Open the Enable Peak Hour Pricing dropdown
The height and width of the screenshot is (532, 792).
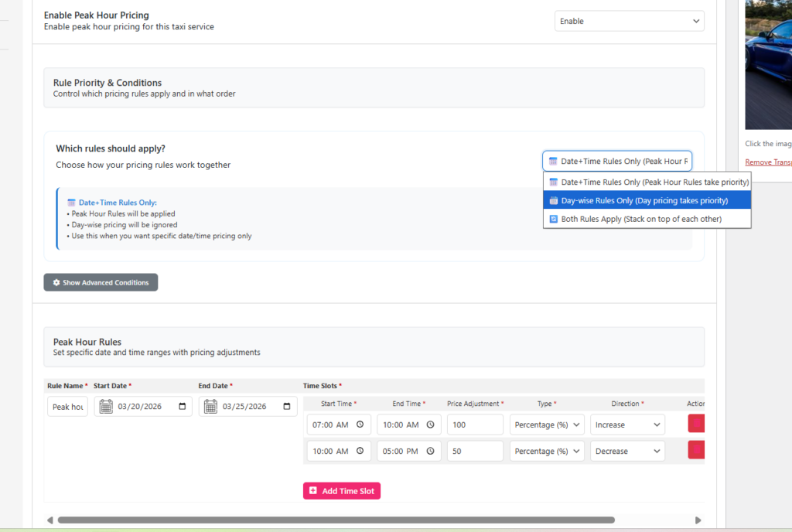point(628,21)
